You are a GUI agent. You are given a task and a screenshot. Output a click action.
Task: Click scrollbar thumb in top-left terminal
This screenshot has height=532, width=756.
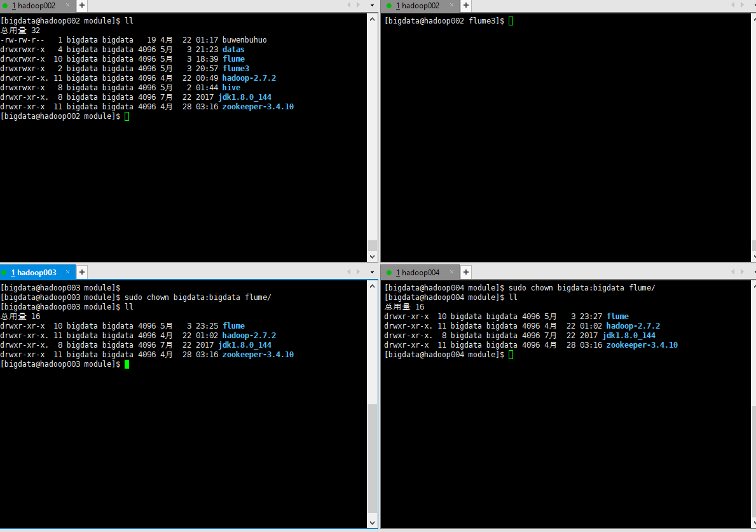tap(372, 245)
